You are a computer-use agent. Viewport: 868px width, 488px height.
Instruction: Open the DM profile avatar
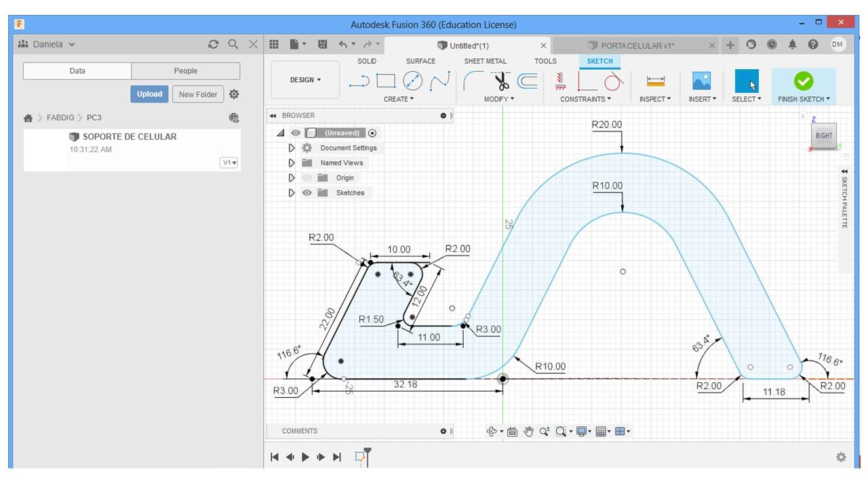tap(838, 45)
